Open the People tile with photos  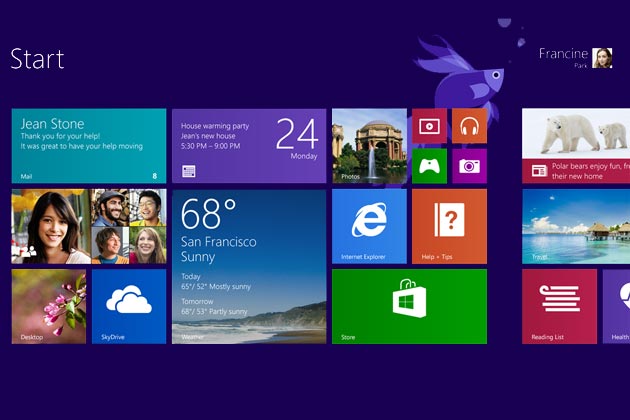tap(89, 226)
